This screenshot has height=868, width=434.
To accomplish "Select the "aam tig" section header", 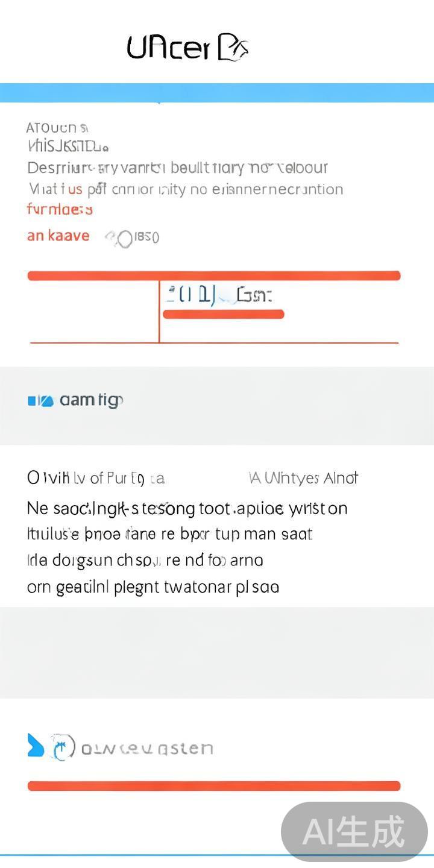I will (x=91, y=400).
